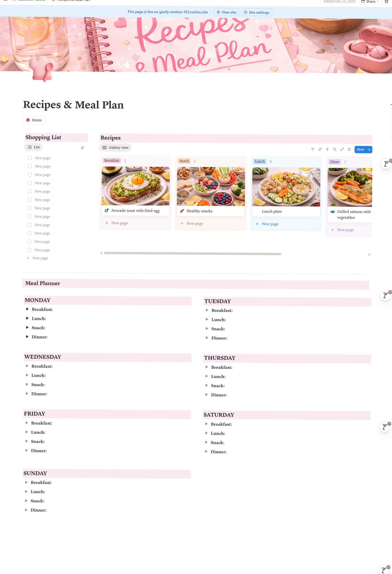Open Shopping List view options sliders icon
Image resolution: width=392 pixels, height=574 pixels.
click(x=83, y=148)
